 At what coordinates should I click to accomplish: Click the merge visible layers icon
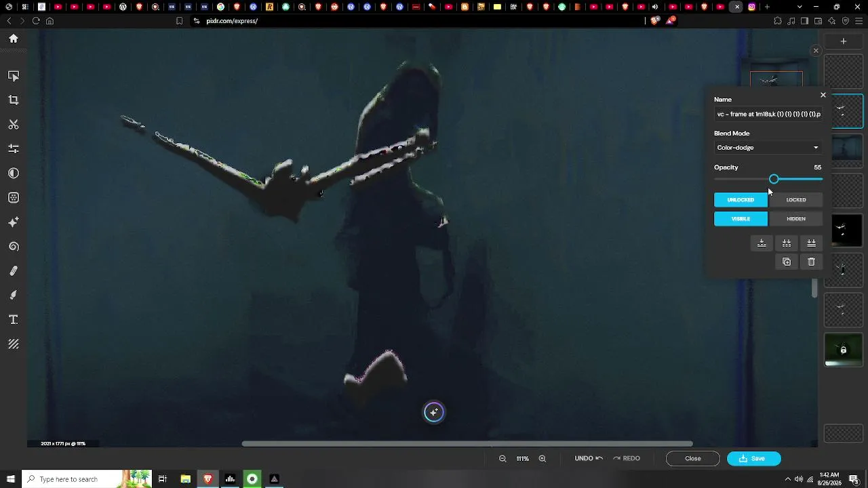(x=787, y=243)
